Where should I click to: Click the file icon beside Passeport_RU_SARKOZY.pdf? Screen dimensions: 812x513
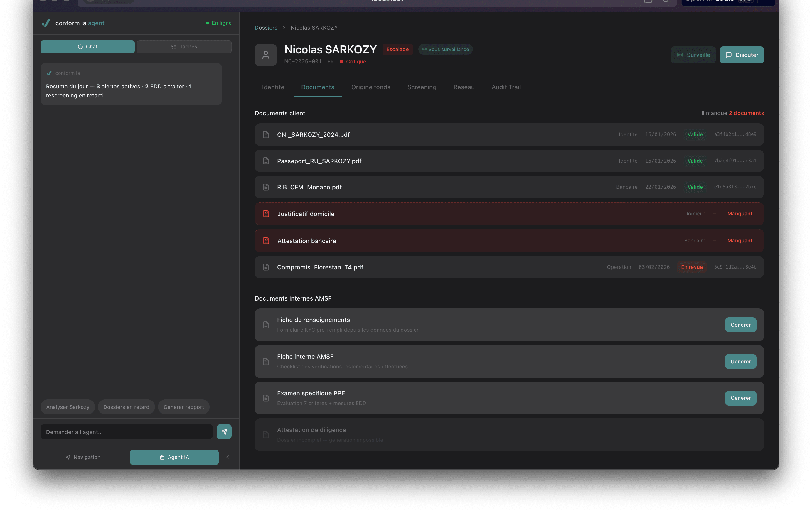click(x=266, y=161)
